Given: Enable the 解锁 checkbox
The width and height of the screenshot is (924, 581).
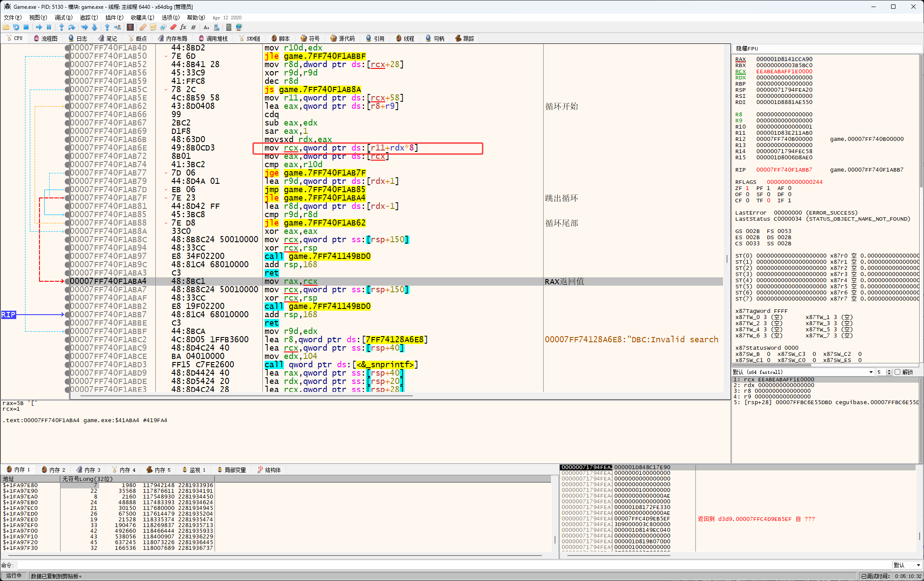Looking at the screenshot, I should tap(898, 372).
